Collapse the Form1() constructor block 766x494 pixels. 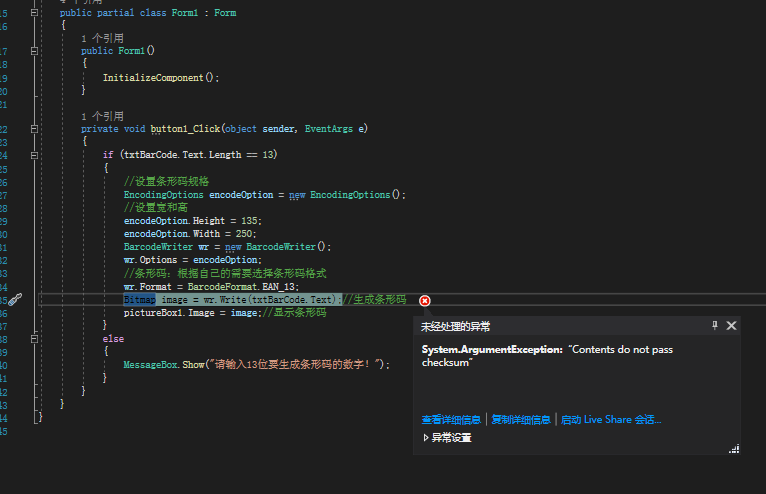click(34, 51)
